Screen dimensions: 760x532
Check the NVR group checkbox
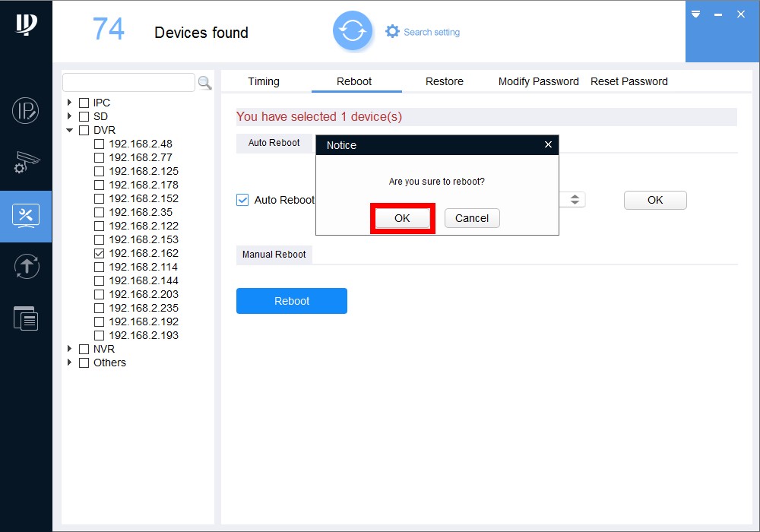[84, 349]
